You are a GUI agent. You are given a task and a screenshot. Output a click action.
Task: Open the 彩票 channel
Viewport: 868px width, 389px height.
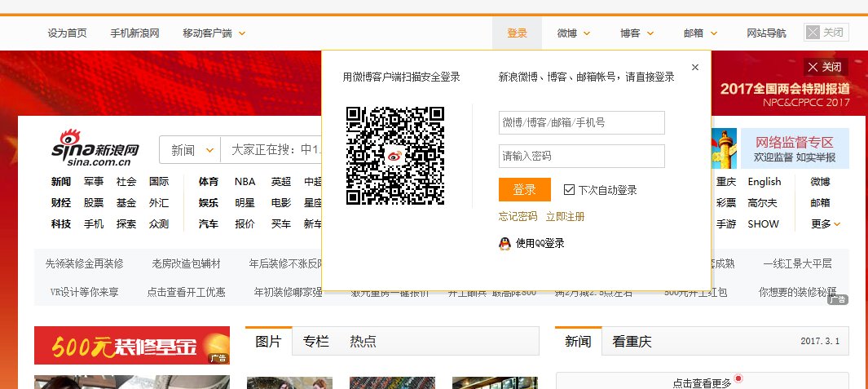[726, 203]
